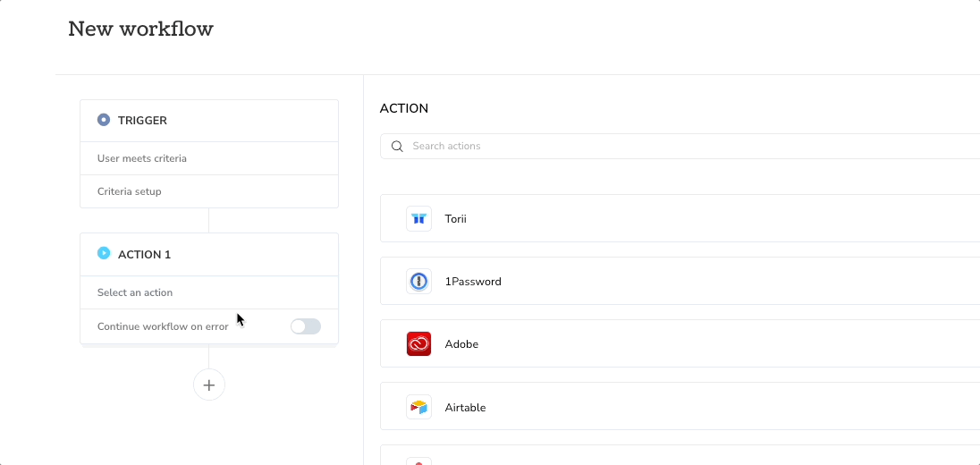Choose the 1Password action row
This screenshot has width=980, height=465.
680,281
